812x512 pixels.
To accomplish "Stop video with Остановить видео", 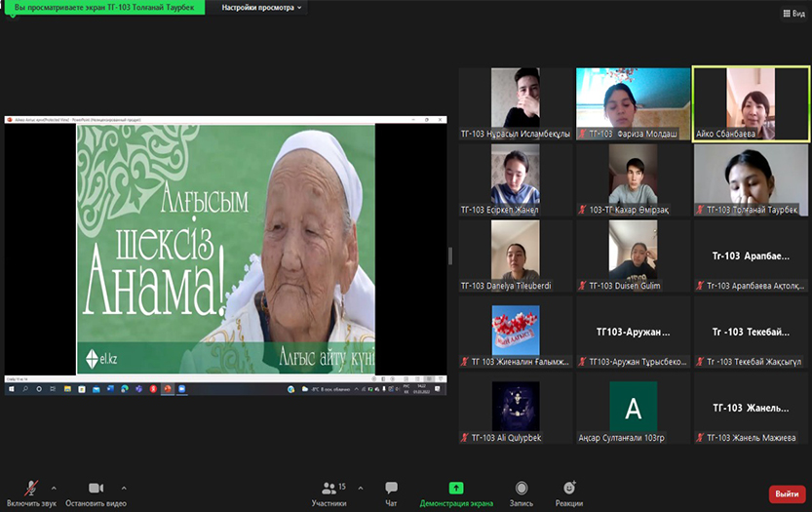I will click(x=96, y=489).
